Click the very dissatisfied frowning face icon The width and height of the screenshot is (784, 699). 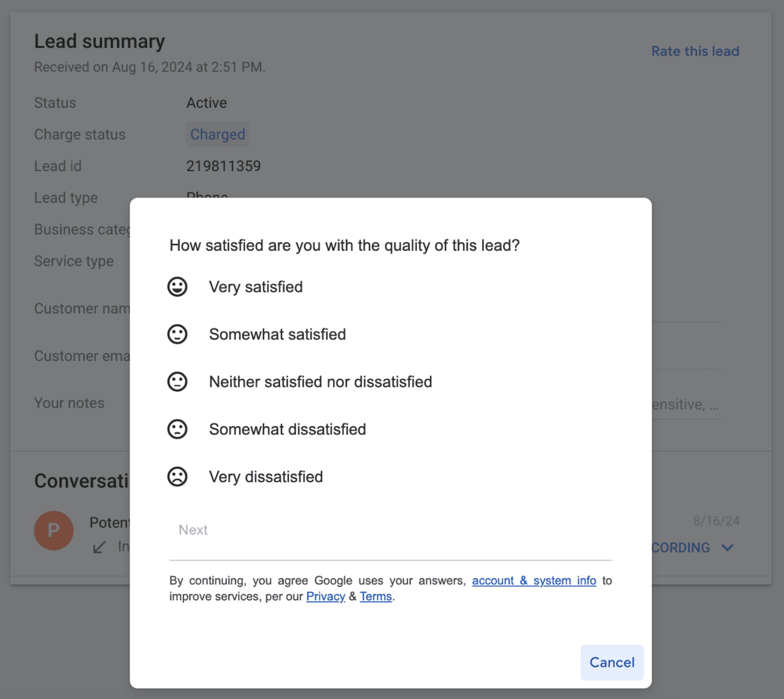[177, 476]
